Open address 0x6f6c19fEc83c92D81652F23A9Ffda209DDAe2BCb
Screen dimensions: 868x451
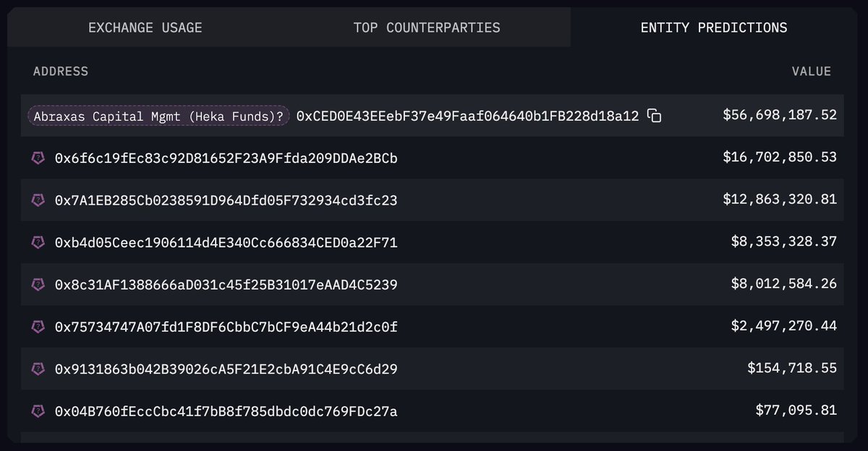point(226,158)
